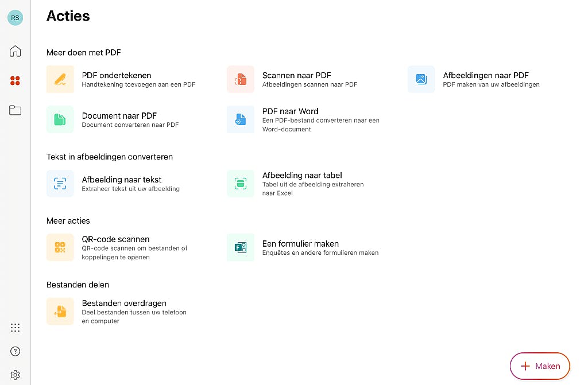Open Settings gear in sidebar
This screenshot has width=588, height=385.
(16, 375)
